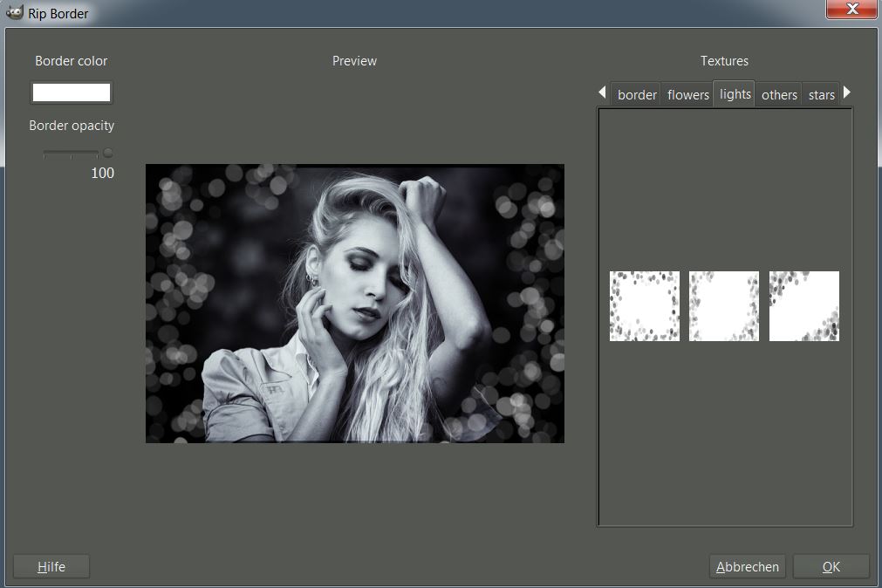Screen dimensions: 882x588
Task: Select the first lights texture thumbnail
Action: [x=644, y=306]
